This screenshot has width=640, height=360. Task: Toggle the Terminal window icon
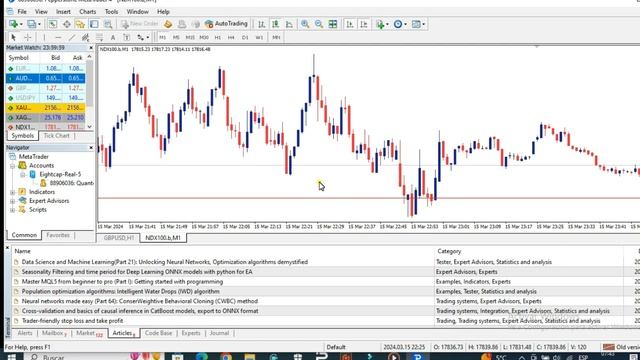tap(94, 24)
